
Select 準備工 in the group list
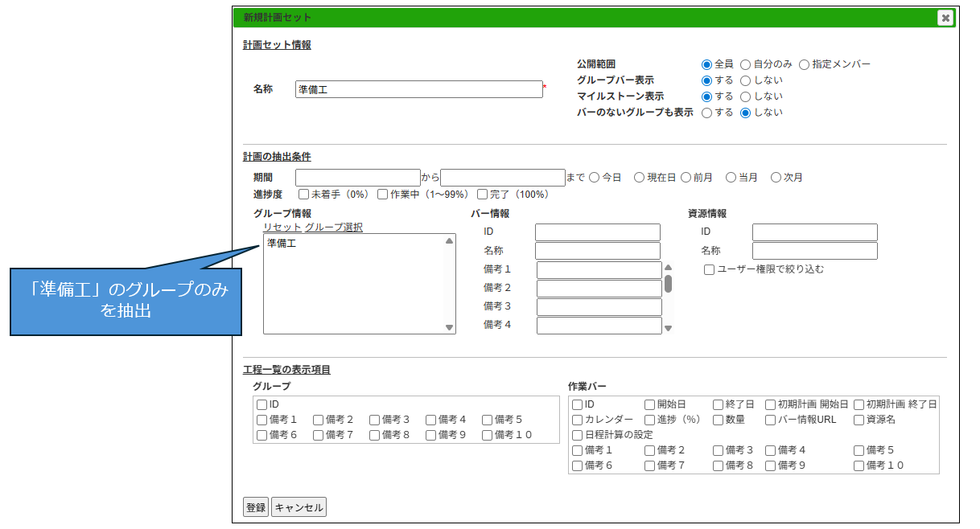coord(282,243)
